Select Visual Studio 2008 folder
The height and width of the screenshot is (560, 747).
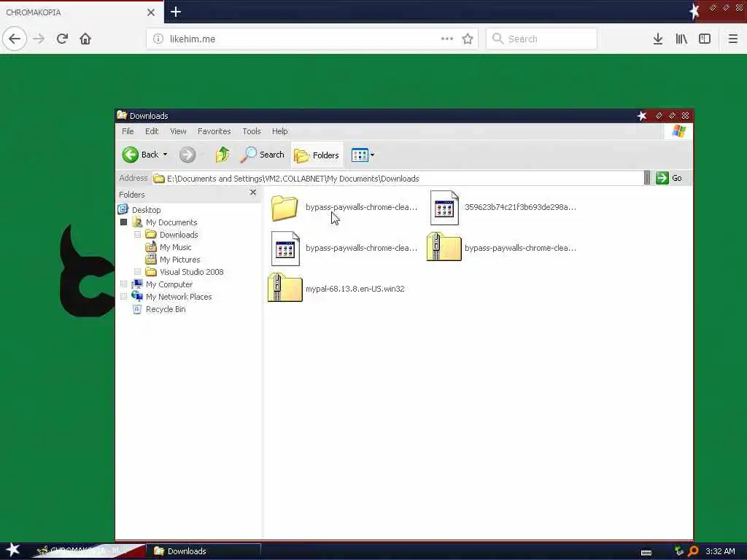192,272
